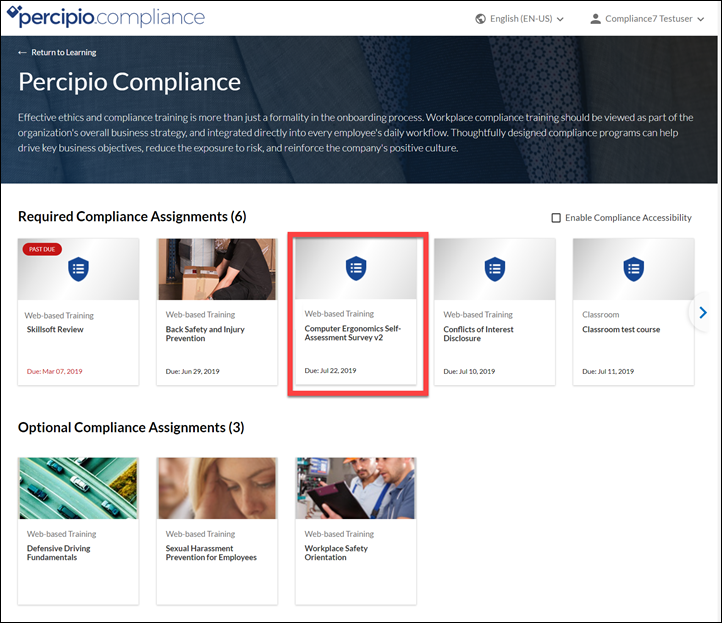Open Computer Ergonomics Self-Assessment Survey v2 title

353,333
